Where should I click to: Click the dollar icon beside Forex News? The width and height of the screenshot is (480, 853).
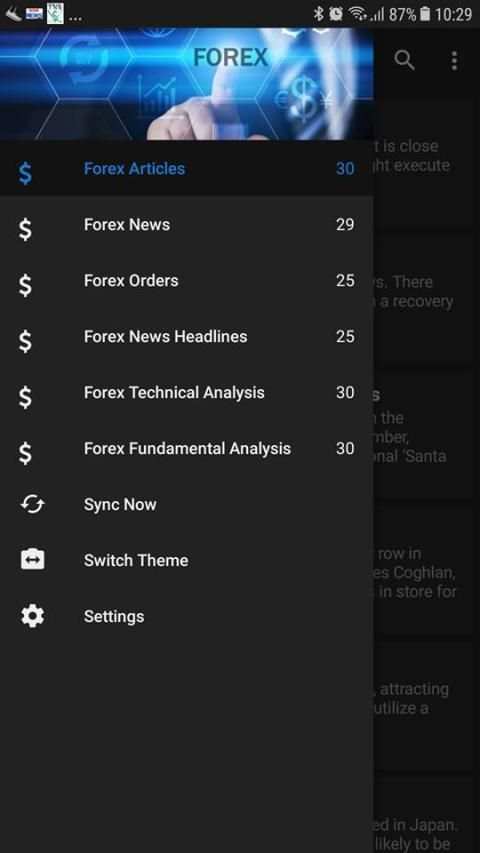click(x=25, y=229)
